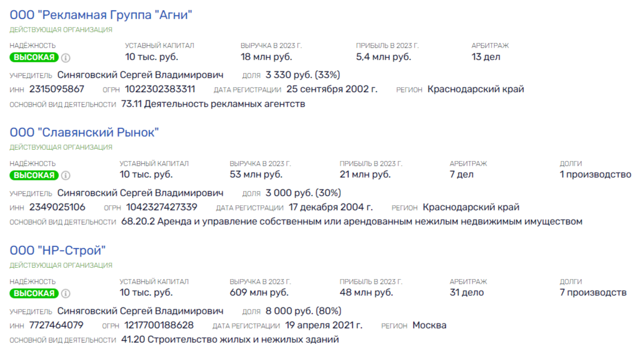The width and height of the screenshot is (644, 352).
Task: Click revenue 53 млн руб.
Action: coord(256,175)
